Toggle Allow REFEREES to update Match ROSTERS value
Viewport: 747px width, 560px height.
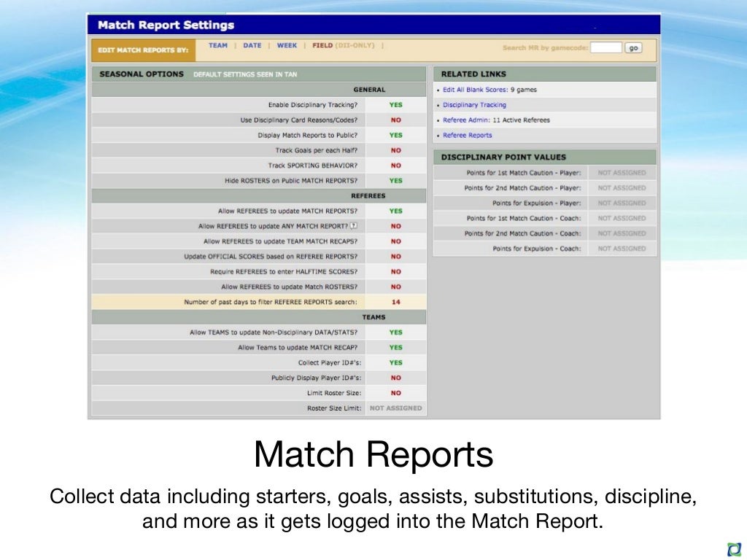395,287
